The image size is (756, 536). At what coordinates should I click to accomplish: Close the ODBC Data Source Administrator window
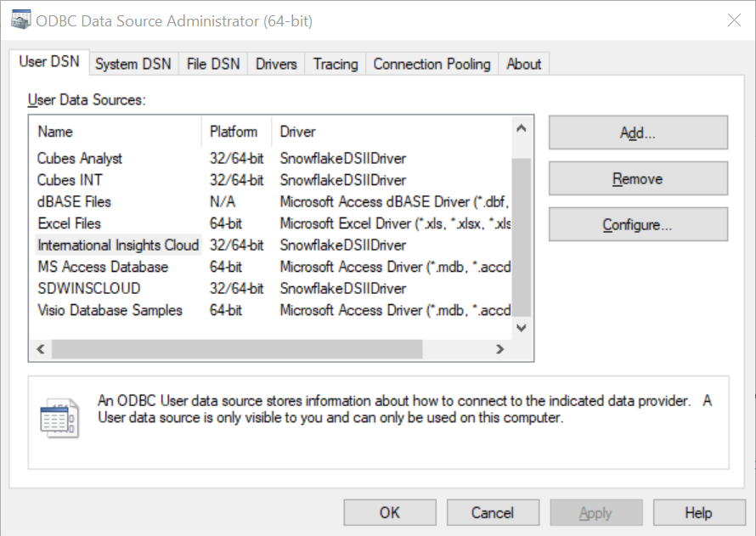click(x=734, y=20)
